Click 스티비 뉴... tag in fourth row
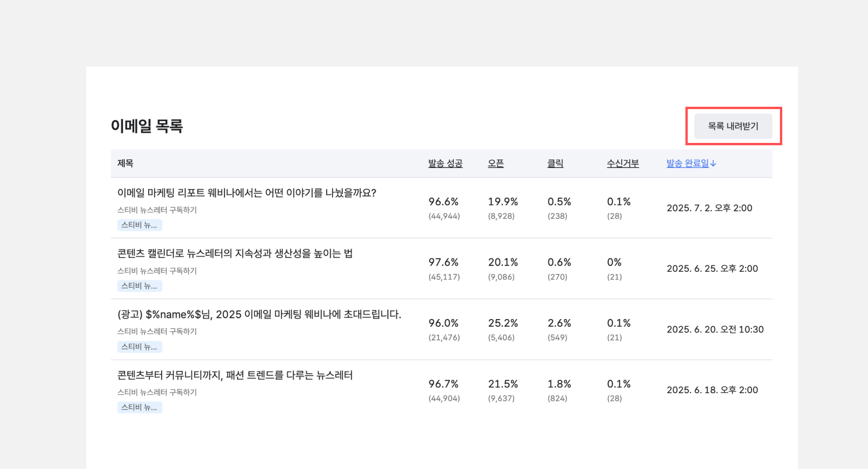 point(139,407)
